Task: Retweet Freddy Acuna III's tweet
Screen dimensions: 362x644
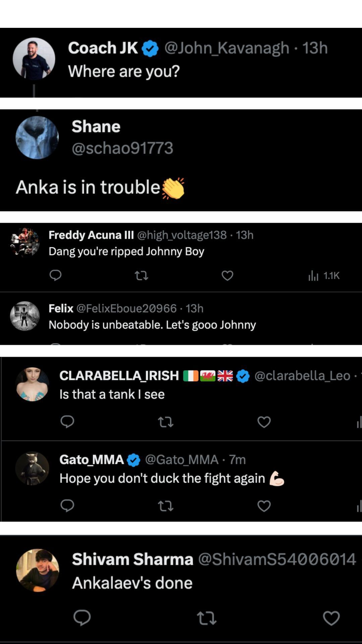Action: click(x=141, y=276)
